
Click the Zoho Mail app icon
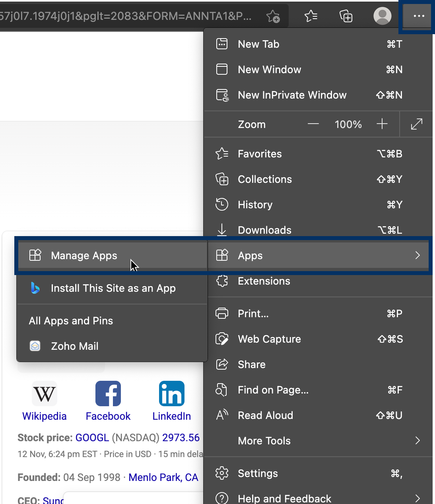click(x=35, y=346)
